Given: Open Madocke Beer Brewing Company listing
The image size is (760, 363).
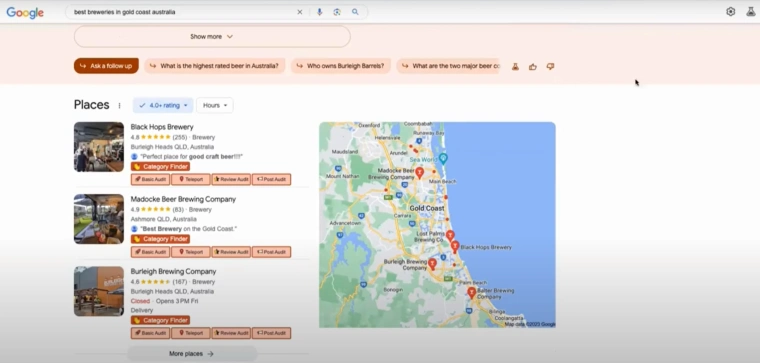Looking at the screenshot, I should [183, 199].
